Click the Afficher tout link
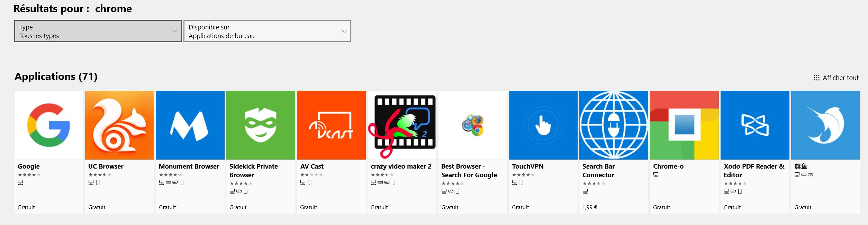Viewport: 868px width, 225px height. point(841,78)
